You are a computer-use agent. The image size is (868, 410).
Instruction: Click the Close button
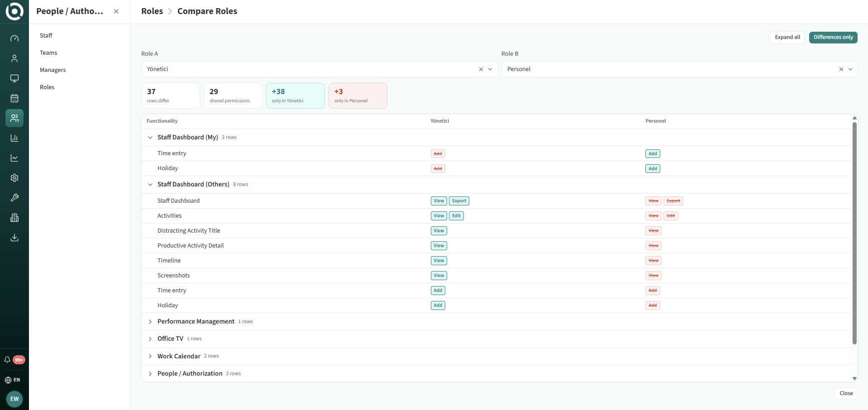pyautogui.click(x=846, y=393)
